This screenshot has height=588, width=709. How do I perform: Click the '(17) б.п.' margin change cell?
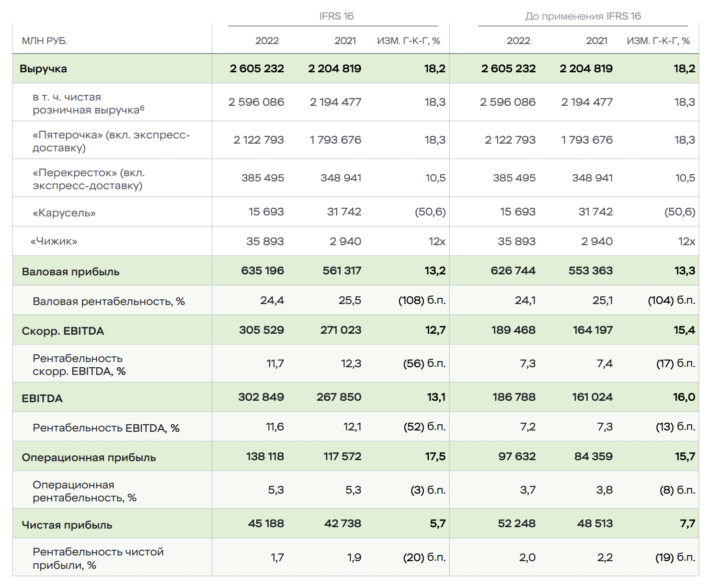675,363
